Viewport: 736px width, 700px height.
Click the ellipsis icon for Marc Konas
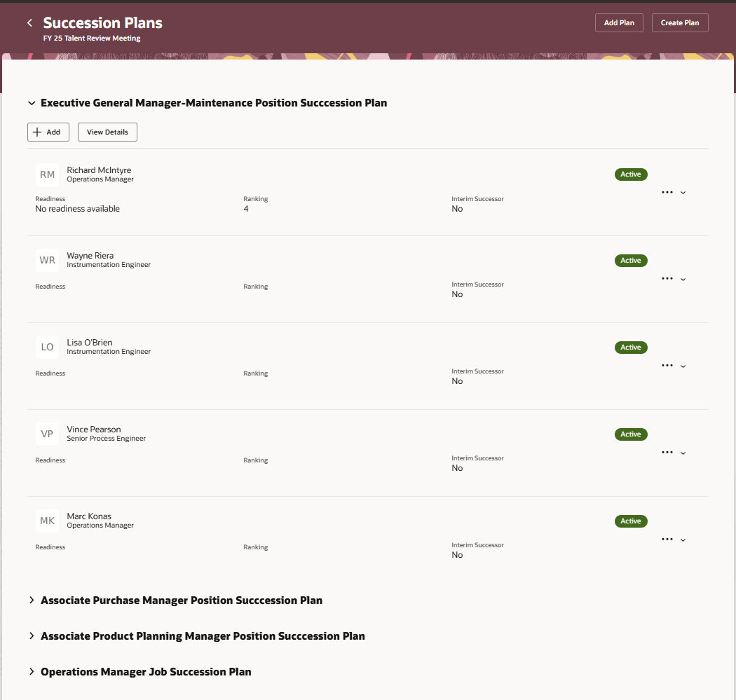(x=667, y=539)
